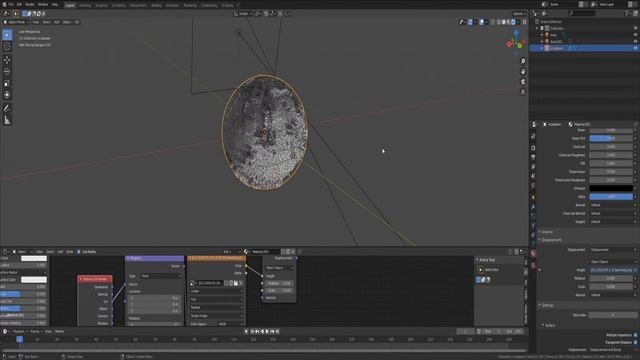The image size is (640, 360).
Task: Toggle viewport overlays button in header
Action: [x=482, y=22]
